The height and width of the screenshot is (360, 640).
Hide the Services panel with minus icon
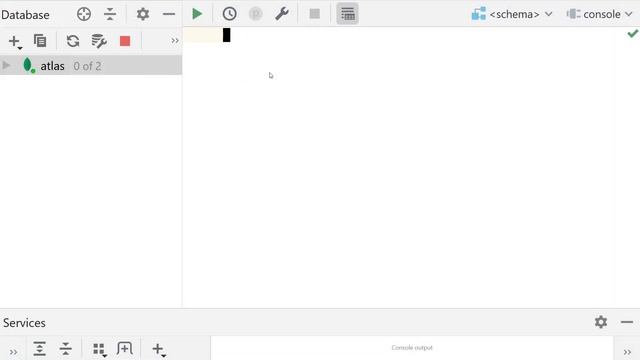coord(627,322)
